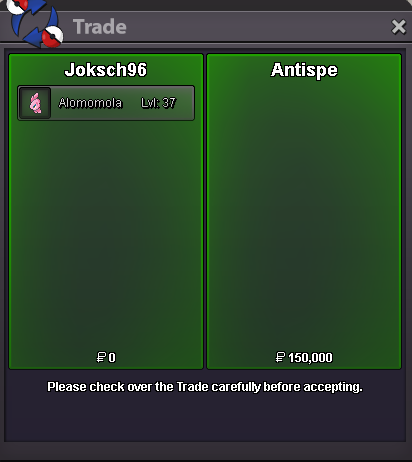Click the Pokédollar symbol beside 0

(x=101, y=358)
